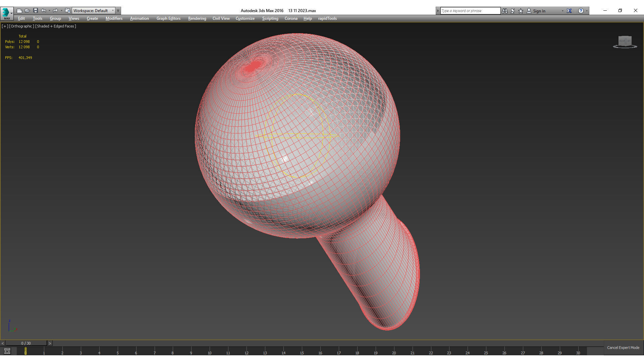This screenshot has width=644, height=362.
Task: Open the Corona menu
Action: (x=291, y=18)
